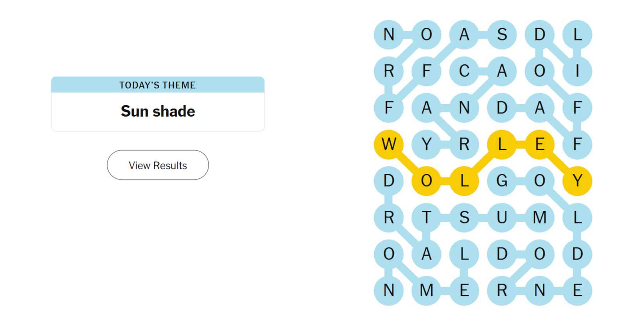644x322 pixels.
Task: Click the TODAY'S THEME header bar
Action: 158,85
